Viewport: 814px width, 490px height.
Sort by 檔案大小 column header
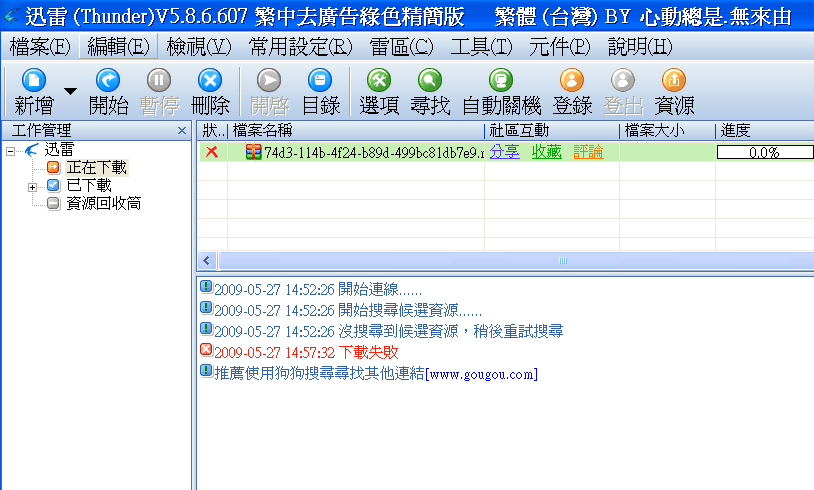coord(668,130)
